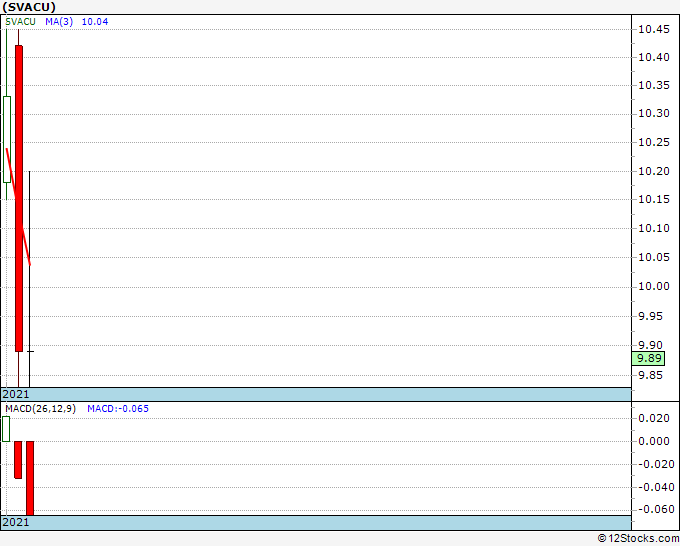Click the MACD:-0.065 value text
The image size is (680, 546).
[x=118, y=409]
